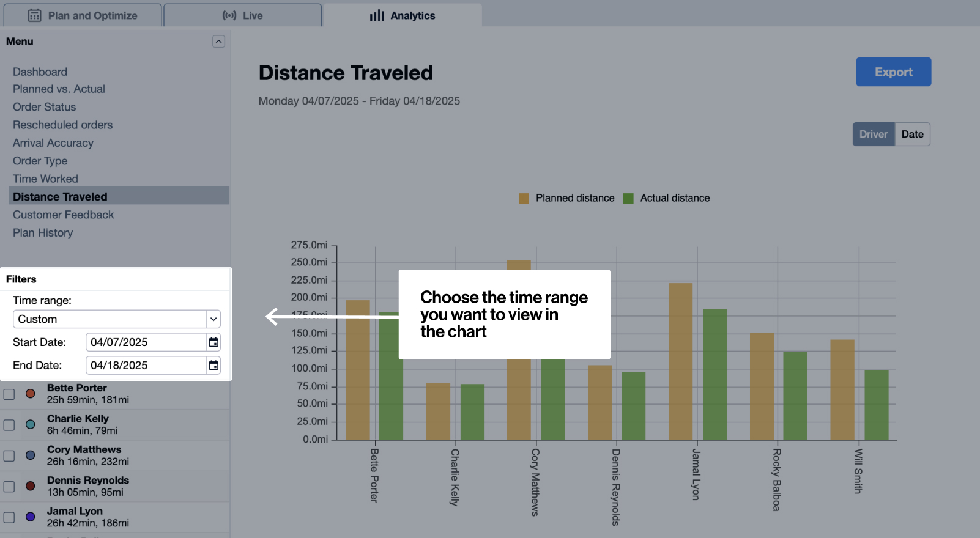The image size is (980, 538).
Task: Switch to the Plan and Optimize tab
Action: pos(83,14)
